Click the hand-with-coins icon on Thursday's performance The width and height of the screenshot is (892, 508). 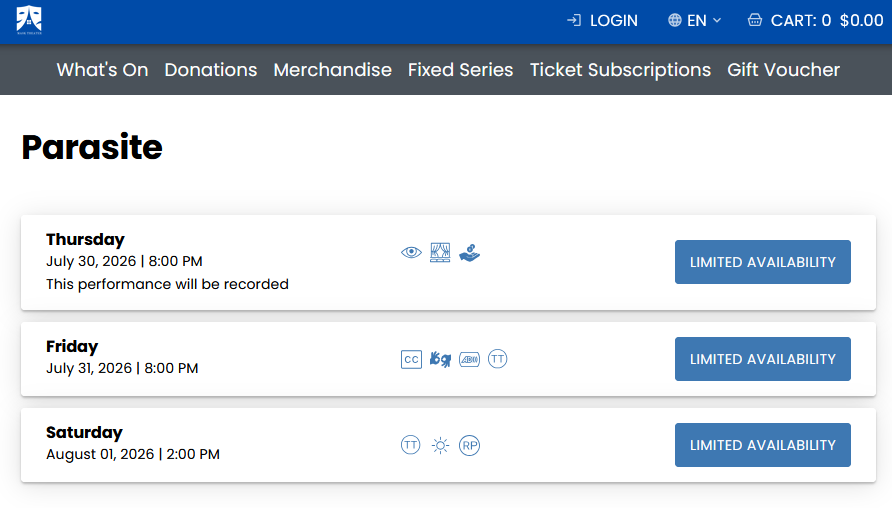[469, 253]
